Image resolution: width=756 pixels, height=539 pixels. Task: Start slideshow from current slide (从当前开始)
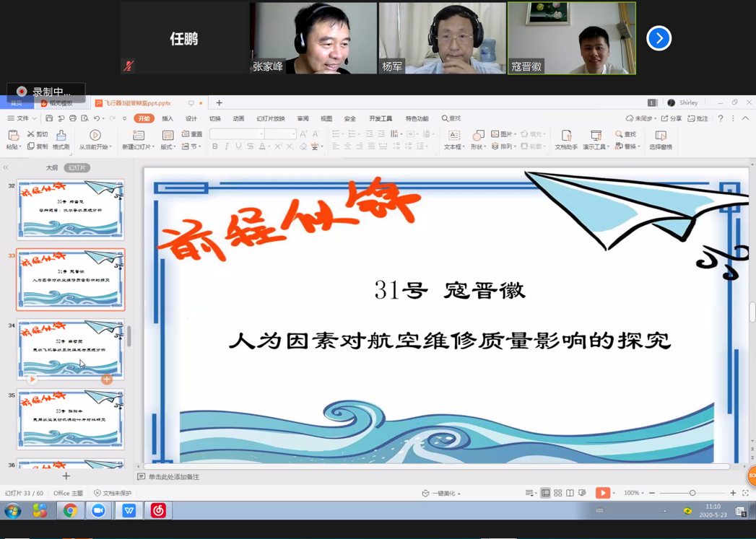pos(95,140)
